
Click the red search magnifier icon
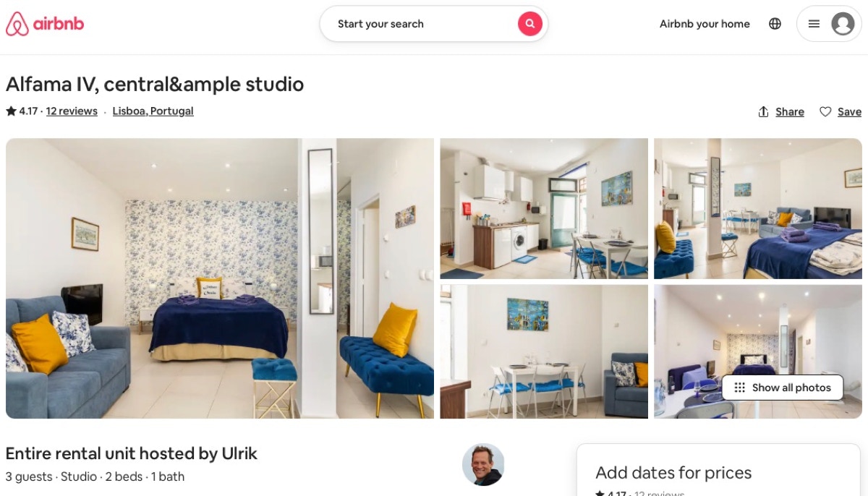[529, 24]
